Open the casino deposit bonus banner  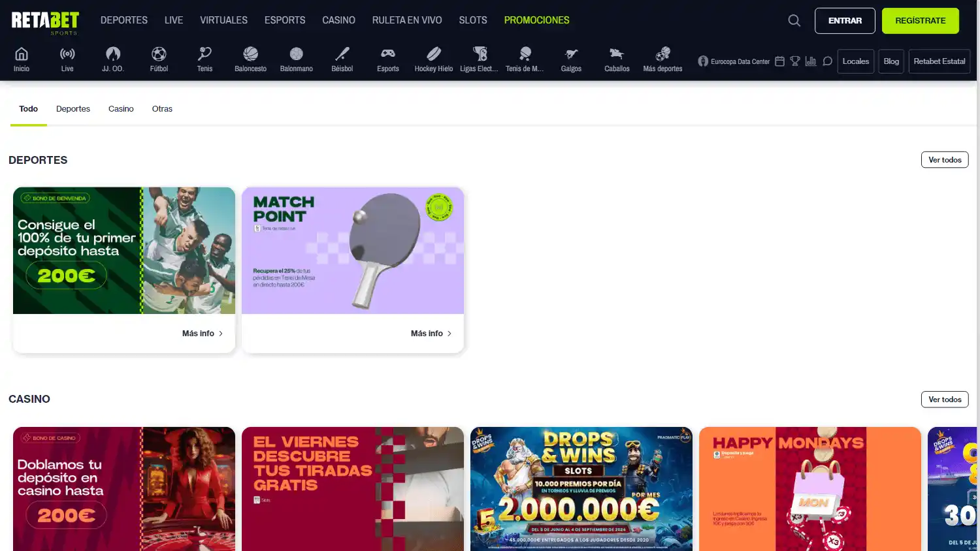pyautogui.click(x=124, y=489)
